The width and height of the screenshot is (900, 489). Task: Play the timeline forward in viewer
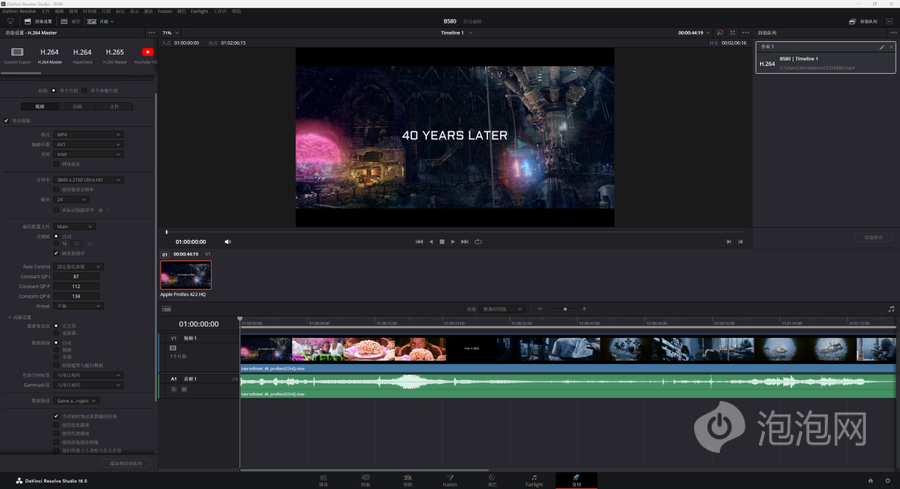[x=453, y=242]
